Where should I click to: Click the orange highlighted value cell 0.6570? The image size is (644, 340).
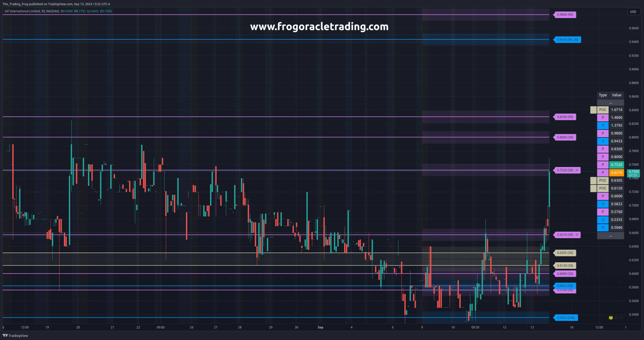click(x=617, y=173)
